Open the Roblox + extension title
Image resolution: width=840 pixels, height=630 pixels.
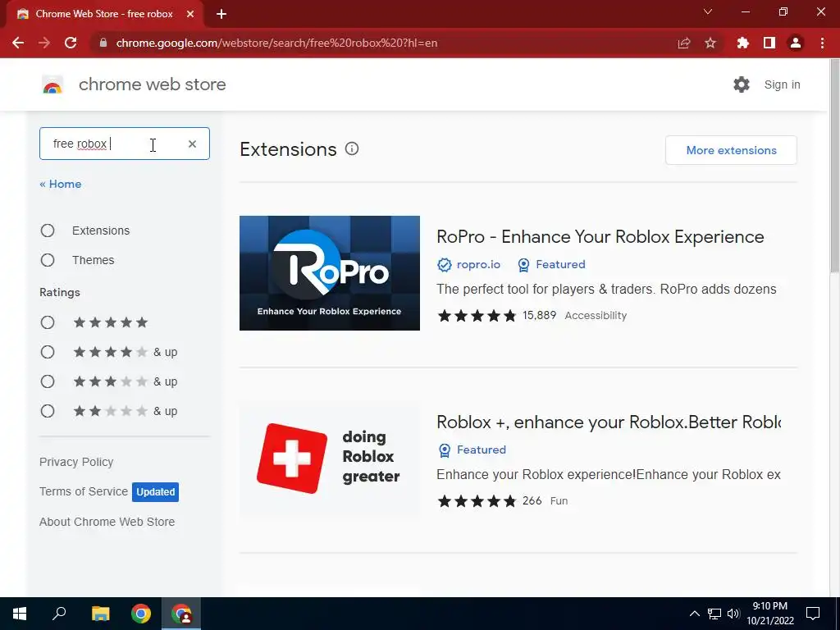pos(609,422)
